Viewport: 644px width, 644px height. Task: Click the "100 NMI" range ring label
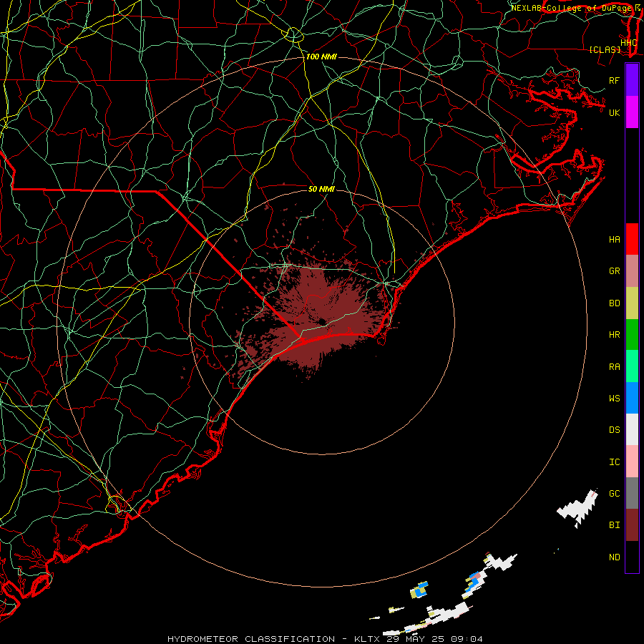[x=321, y=57]
